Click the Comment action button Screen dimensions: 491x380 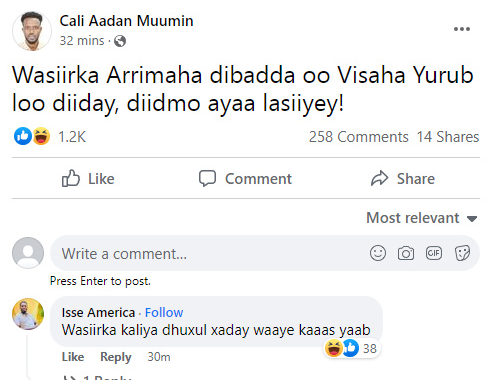point(245,178)
